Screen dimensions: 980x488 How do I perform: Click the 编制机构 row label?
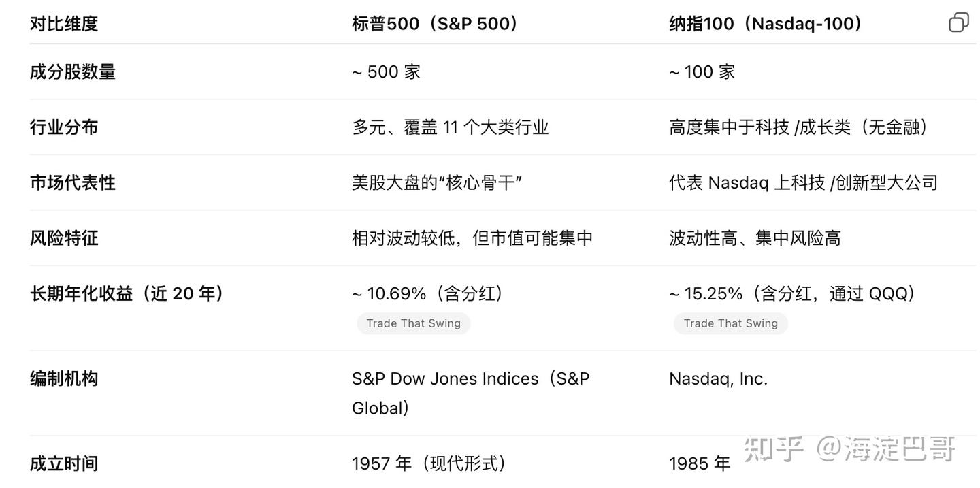pos(64,378)
